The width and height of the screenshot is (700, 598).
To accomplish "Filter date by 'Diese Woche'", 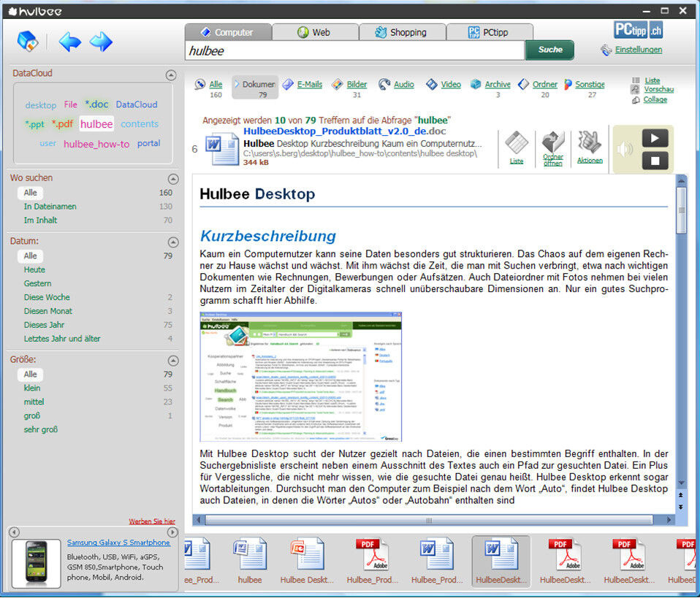I will click(x=47, y=297).
